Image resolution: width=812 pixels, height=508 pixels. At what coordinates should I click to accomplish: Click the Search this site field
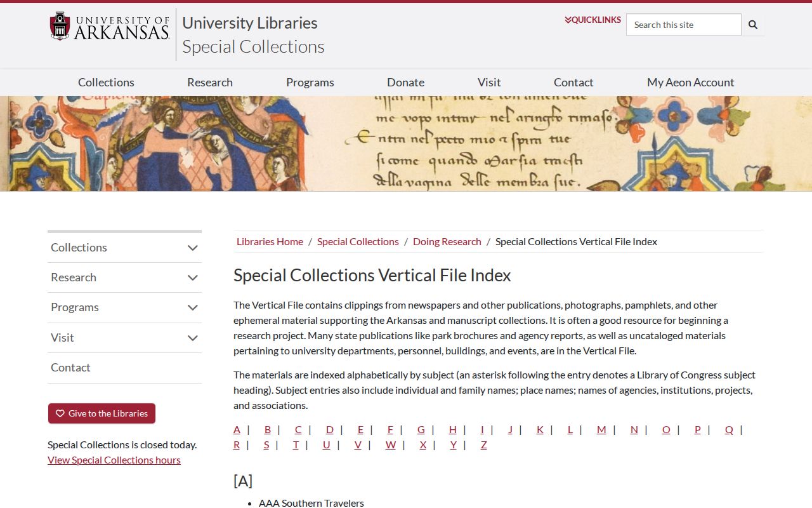684,25
